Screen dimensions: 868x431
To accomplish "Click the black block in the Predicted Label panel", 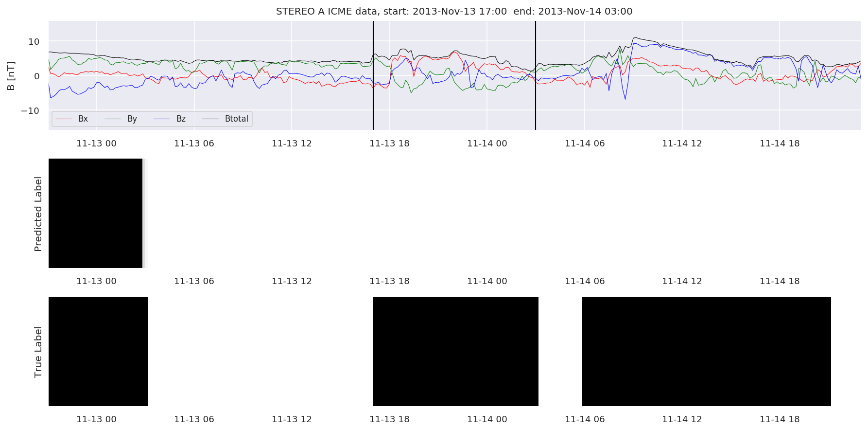I will tap(96, 213).
